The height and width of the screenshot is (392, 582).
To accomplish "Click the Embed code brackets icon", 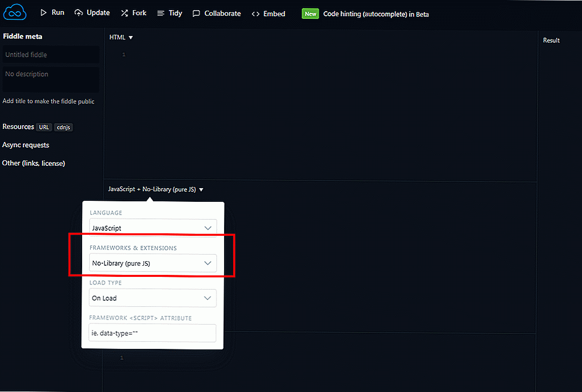I will coord(256,14).
